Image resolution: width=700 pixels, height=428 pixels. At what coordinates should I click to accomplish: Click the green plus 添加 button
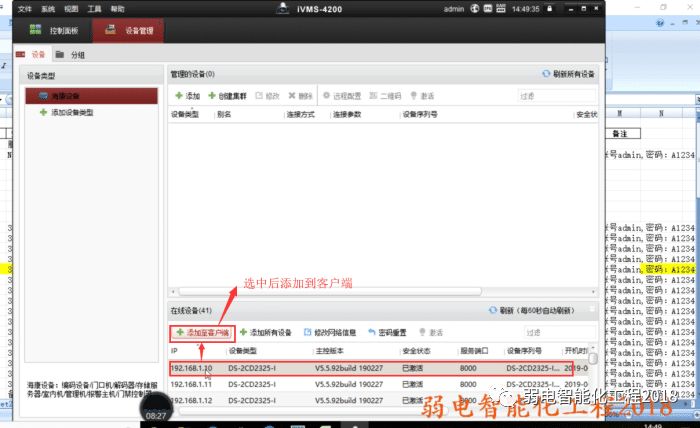[x=188, y=96]
